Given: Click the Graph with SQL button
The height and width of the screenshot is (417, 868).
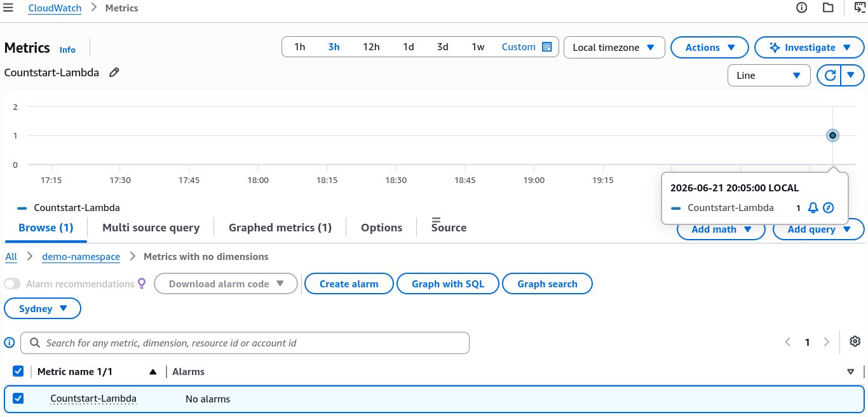Looking at the screenshot, I should pos(448,284).
